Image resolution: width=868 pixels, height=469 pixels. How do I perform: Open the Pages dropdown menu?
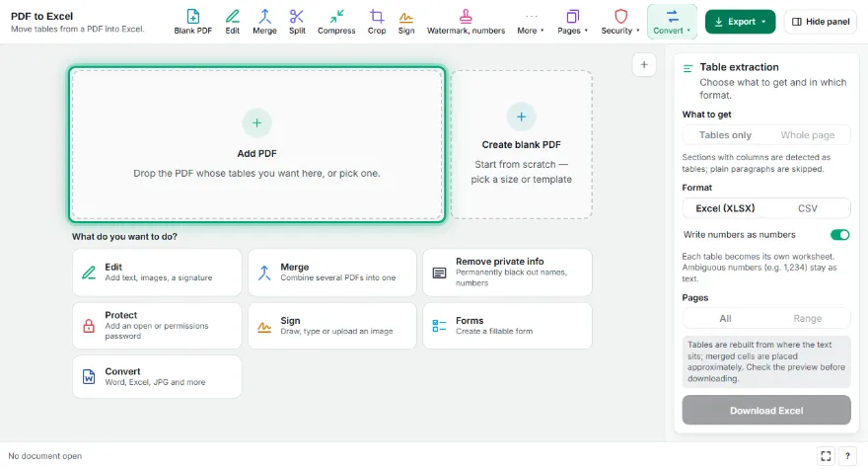coord(572,22)
